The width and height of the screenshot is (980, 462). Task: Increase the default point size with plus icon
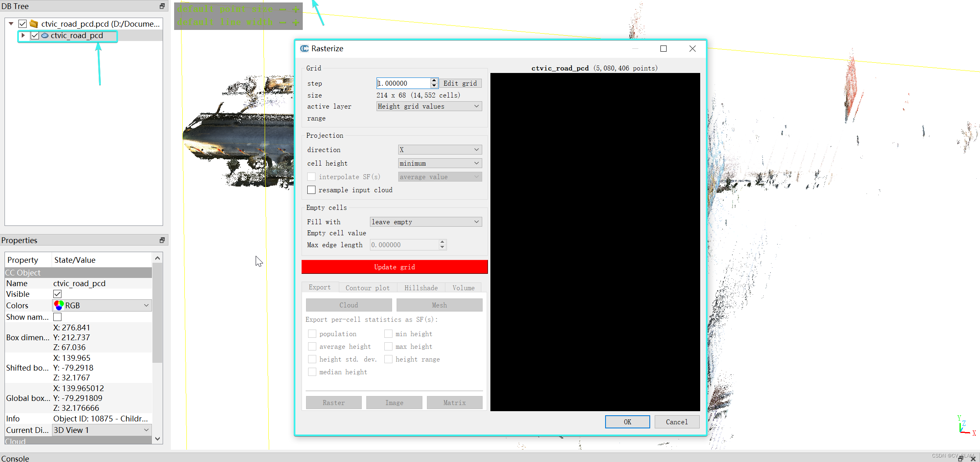pos(296,9)
